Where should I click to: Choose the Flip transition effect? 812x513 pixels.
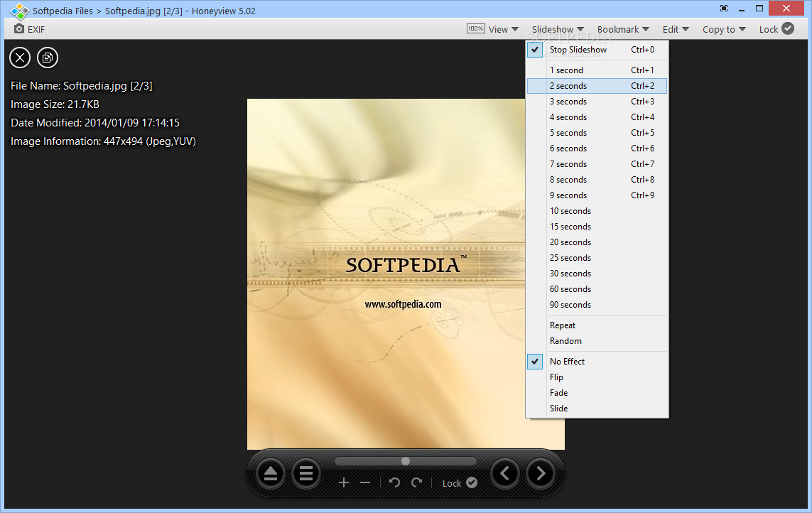597,377
